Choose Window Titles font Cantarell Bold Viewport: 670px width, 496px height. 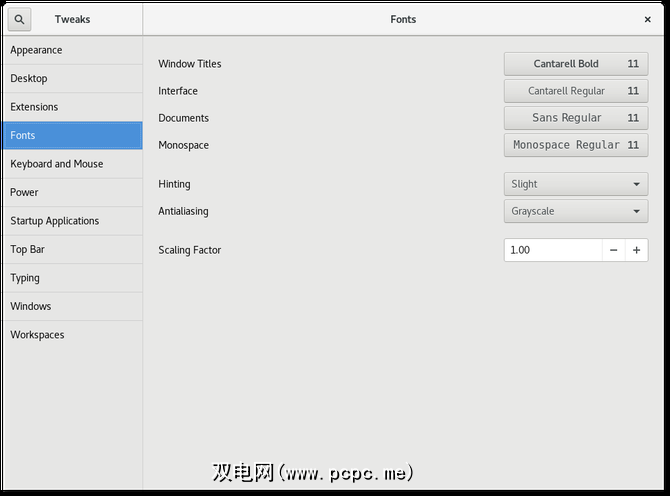575,64
